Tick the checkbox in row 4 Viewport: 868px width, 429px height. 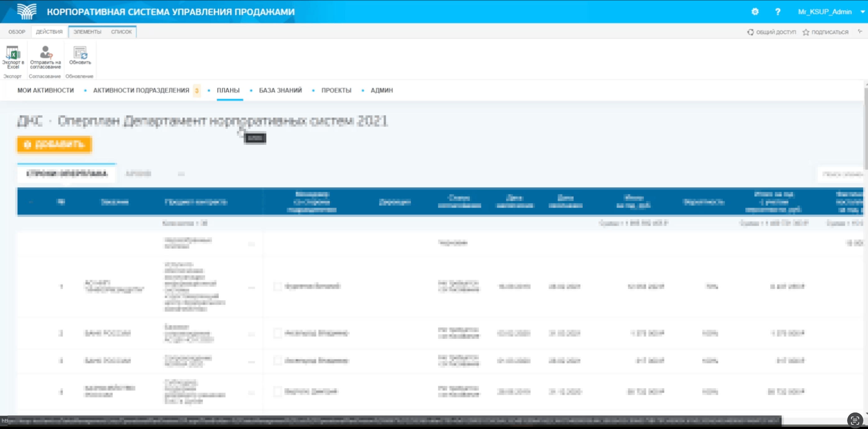(x=277, y=391)
